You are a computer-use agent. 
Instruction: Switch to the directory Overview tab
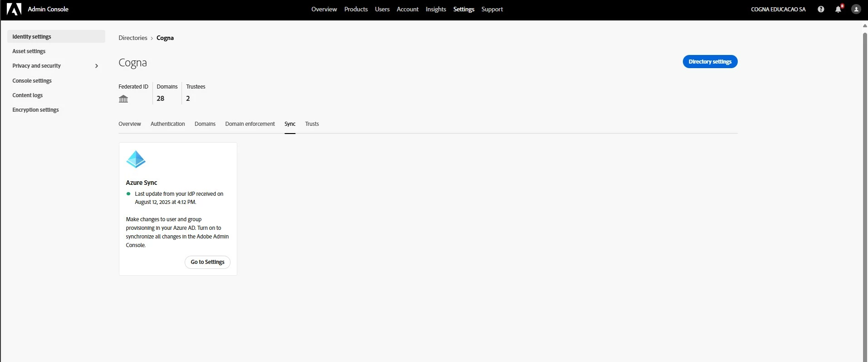click(x=130, y=124)
